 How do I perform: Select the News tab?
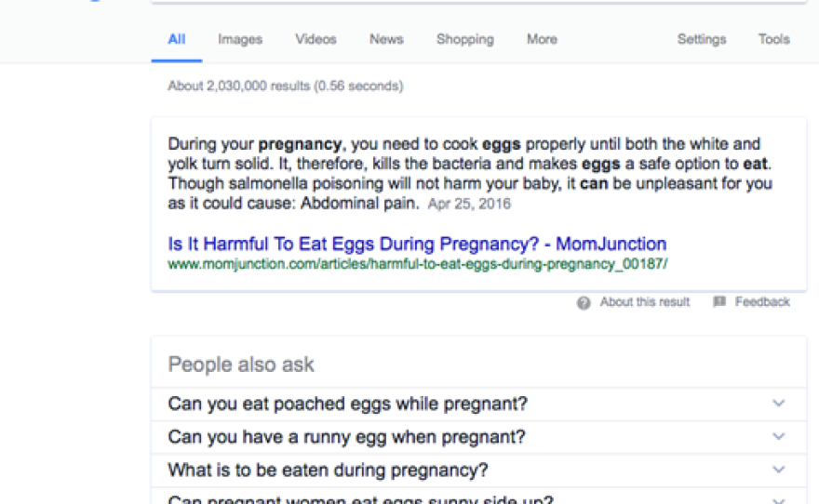pos(386,39)
